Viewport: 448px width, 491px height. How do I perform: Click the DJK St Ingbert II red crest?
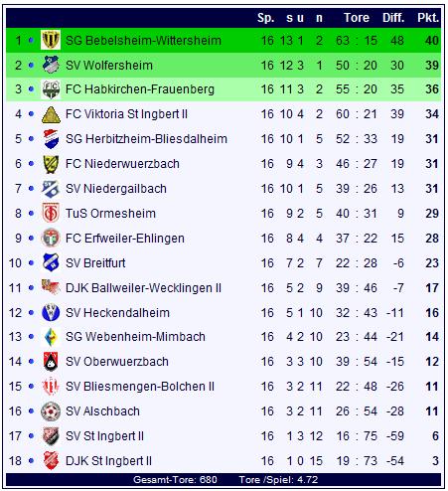51,461
